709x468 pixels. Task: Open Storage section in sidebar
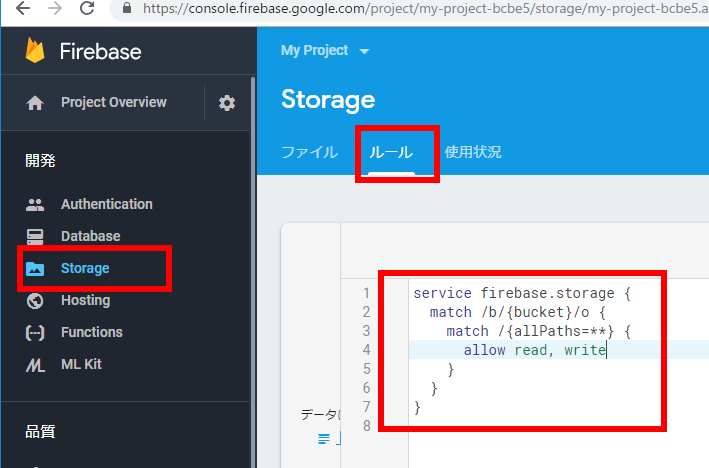(x=85, y=268)
